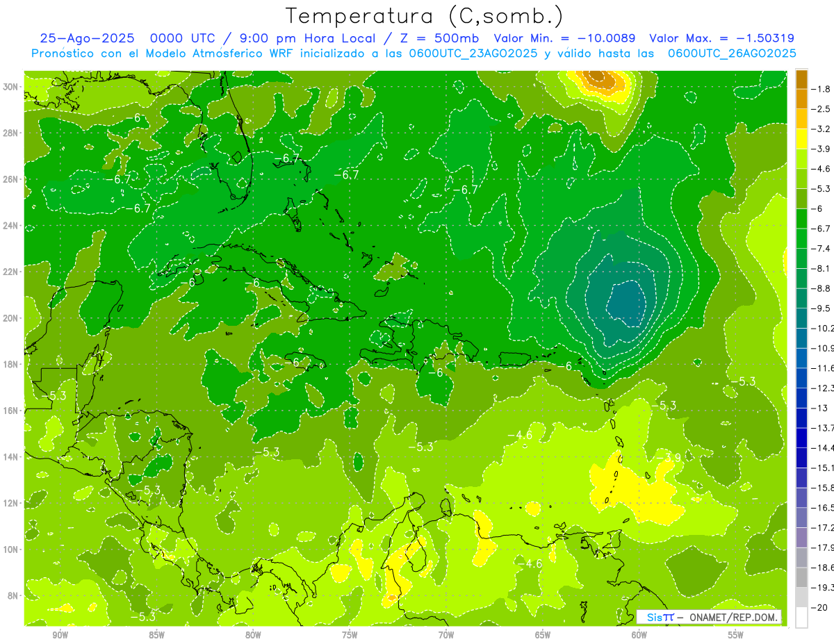The width and height of the screenshot is (834, 644).
Task: Click the "18N" latitude axis label
Action: click(10, 364)
